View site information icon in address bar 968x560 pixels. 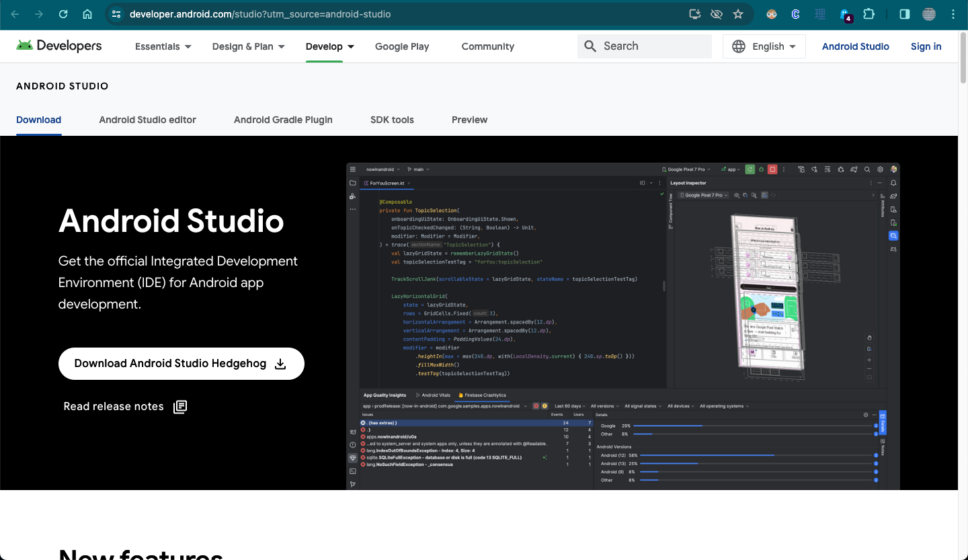click(116, 14)
